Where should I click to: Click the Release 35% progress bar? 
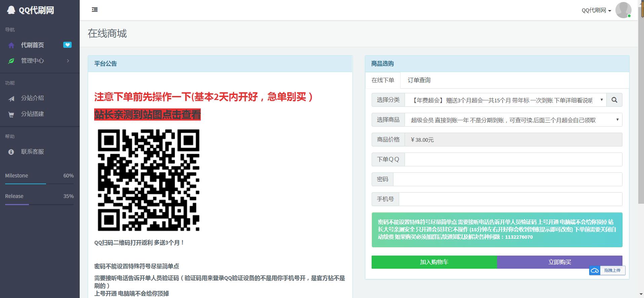39,204
